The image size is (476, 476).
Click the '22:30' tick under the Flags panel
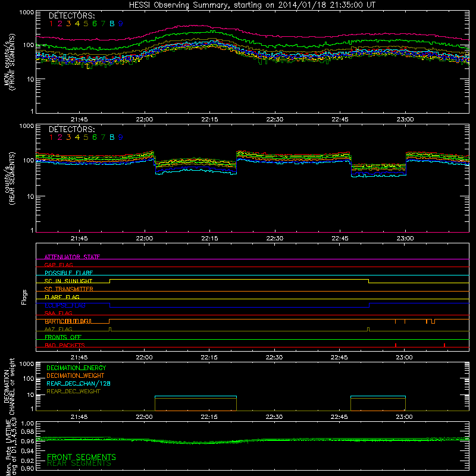point(274,358)
